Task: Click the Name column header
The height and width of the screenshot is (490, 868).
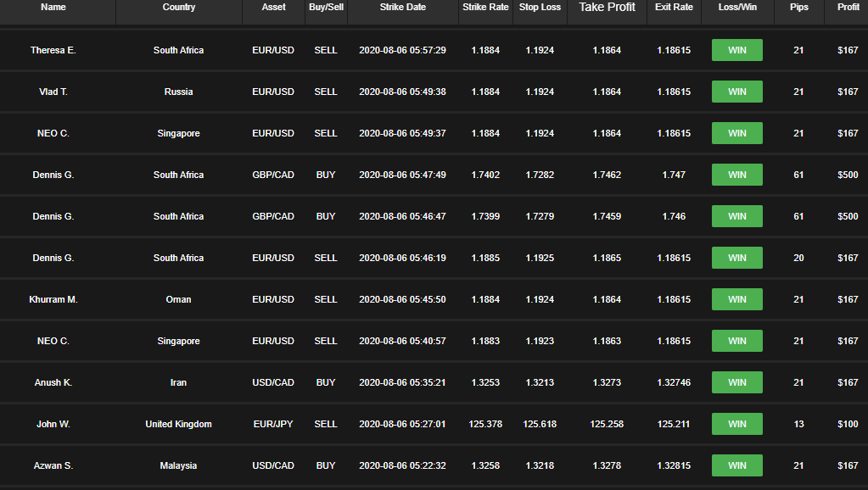Action: [53, 7]
